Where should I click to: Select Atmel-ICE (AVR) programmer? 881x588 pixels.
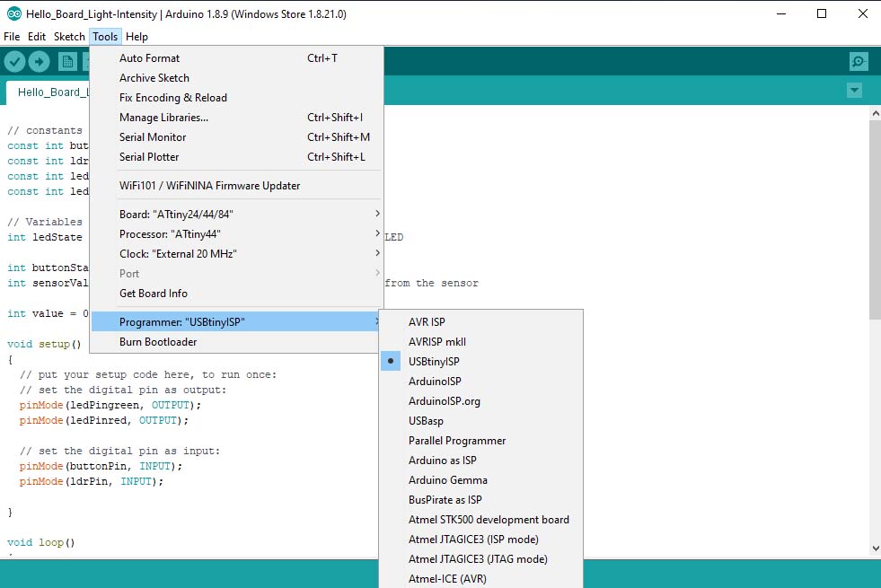click(x=481, y=578)
